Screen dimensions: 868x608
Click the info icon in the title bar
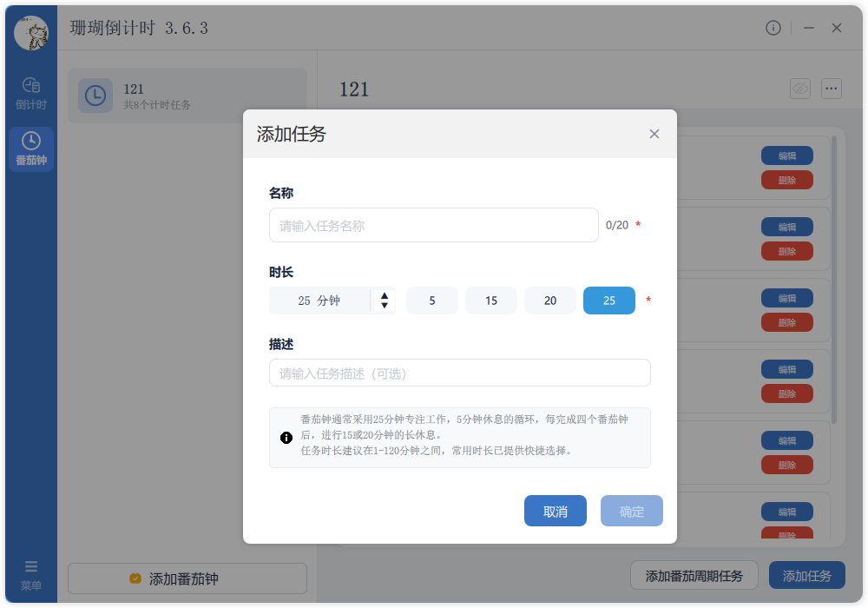[773, 27]
